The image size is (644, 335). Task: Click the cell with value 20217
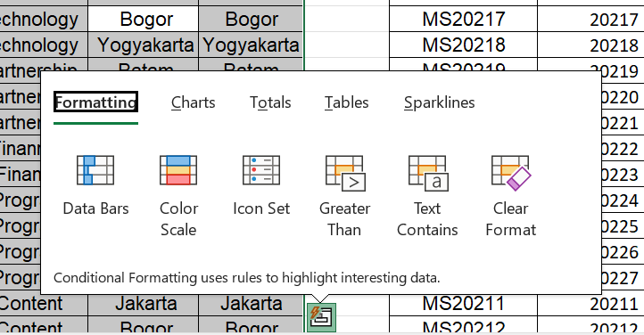[x=590, y=20]
